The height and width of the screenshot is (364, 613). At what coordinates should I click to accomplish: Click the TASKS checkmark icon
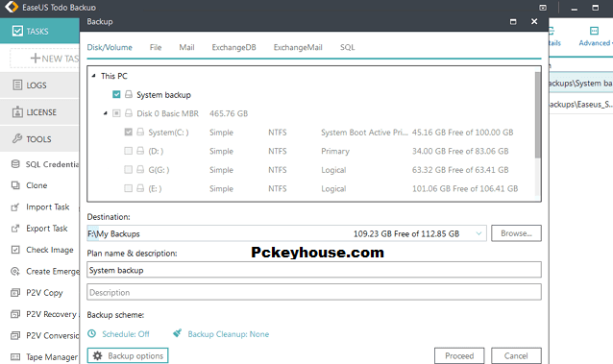17,31
